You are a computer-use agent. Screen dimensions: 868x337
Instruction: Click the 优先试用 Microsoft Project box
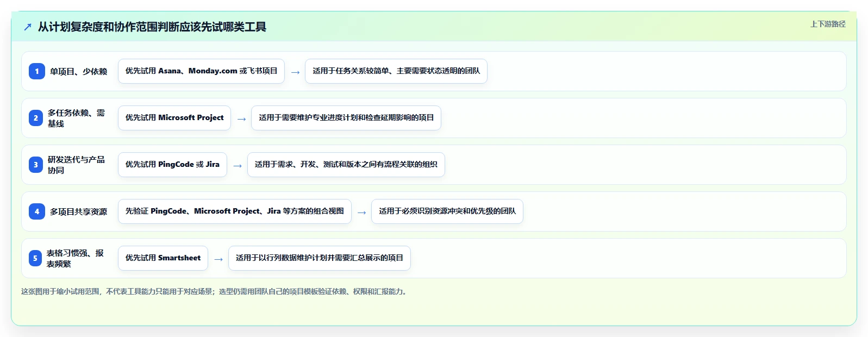point(174,118)
